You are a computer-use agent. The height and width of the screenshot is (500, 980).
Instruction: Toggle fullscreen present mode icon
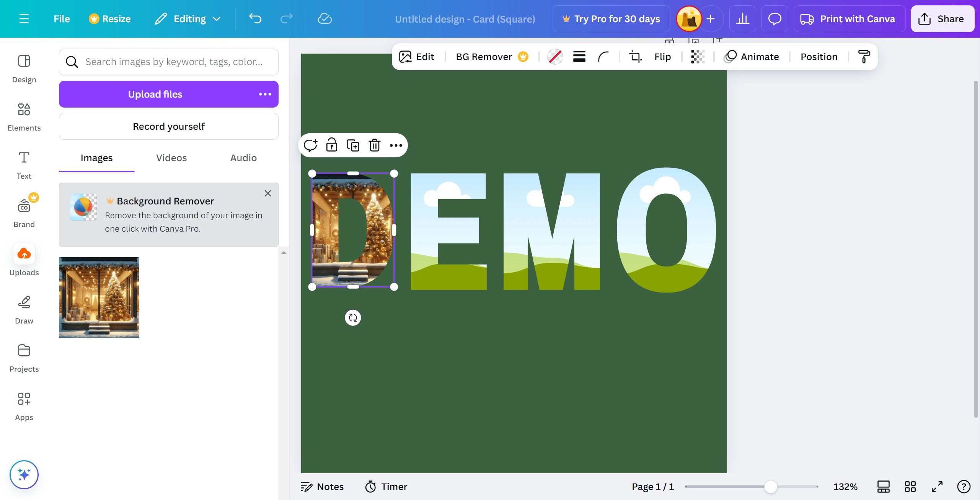pos(937,487)
